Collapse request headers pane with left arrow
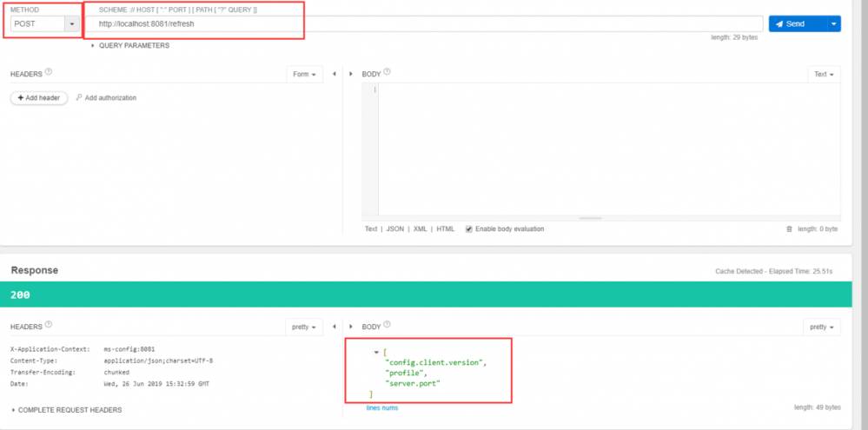Viewport: 868px width, 430px height. point(334,74)
